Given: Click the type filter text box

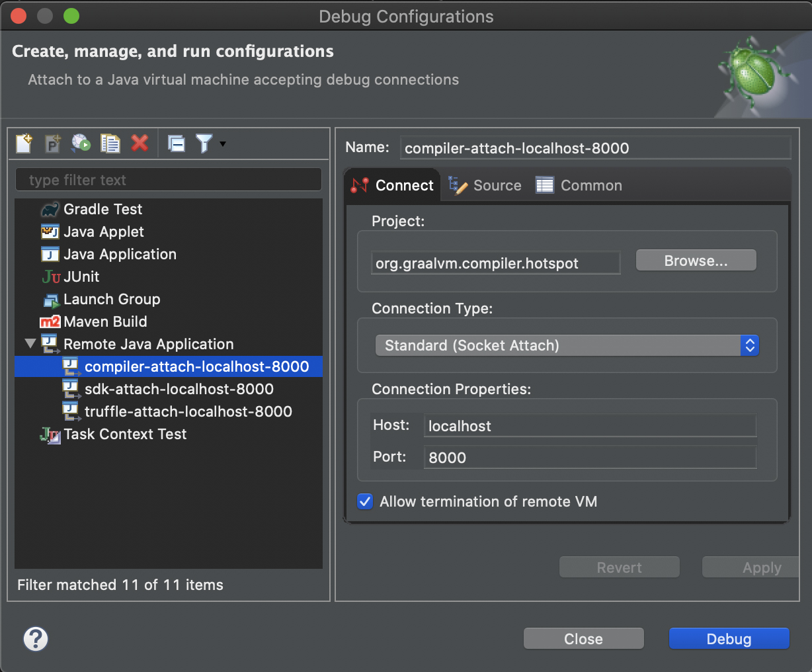Looking at the screenshot, I should coord(168,180).
